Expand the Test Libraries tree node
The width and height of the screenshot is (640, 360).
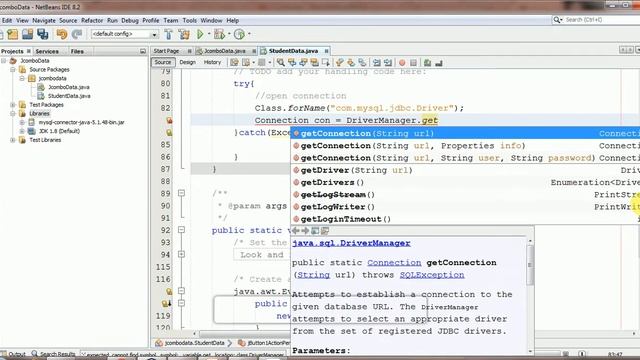[x=13, y=140]
